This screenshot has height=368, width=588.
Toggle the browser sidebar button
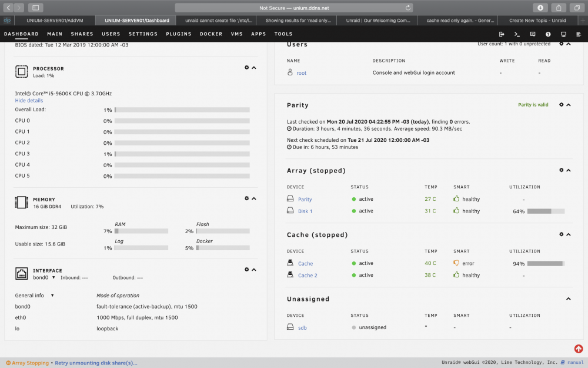pos(36,8)
